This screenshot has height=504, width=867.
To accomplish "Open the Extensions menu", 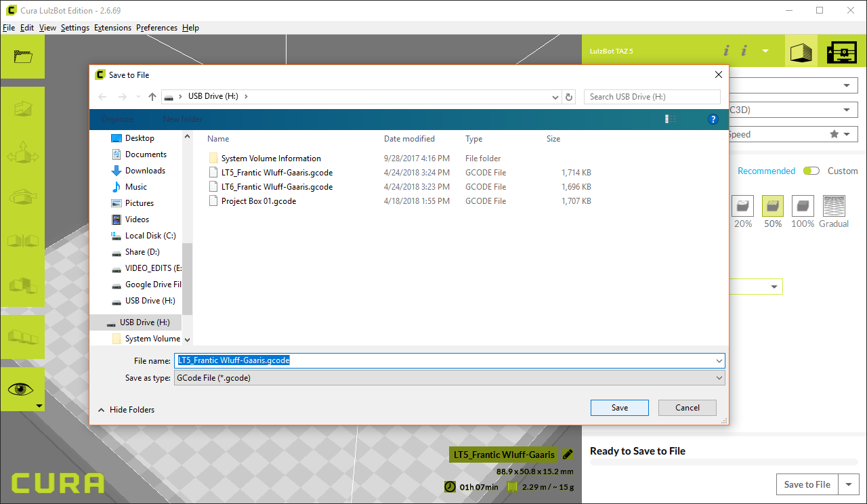I will (x=112, y=28).
